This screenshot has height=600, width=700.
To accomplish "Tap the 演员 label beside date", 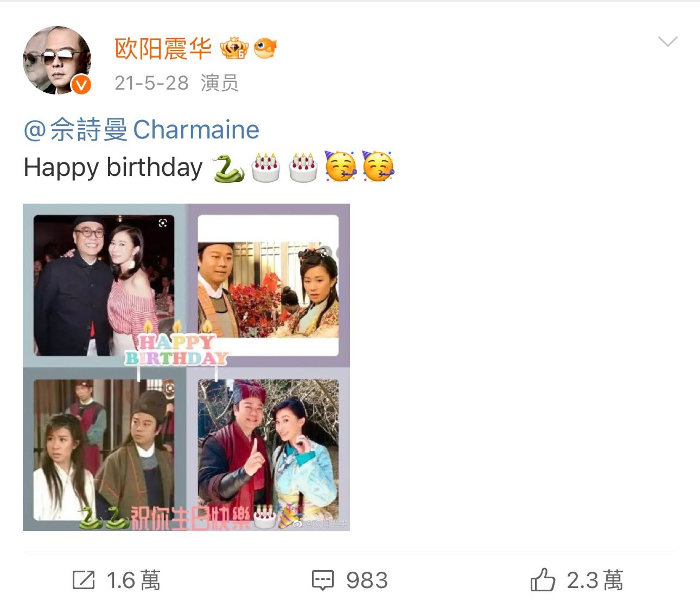I will click(219, 83).
